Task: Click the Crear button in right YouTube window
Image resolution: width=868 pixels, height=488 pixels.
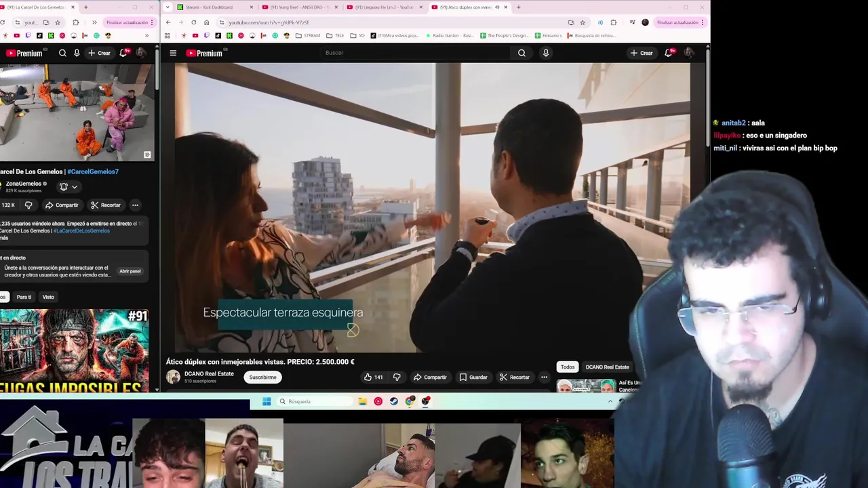Action: tap(642, 53)
